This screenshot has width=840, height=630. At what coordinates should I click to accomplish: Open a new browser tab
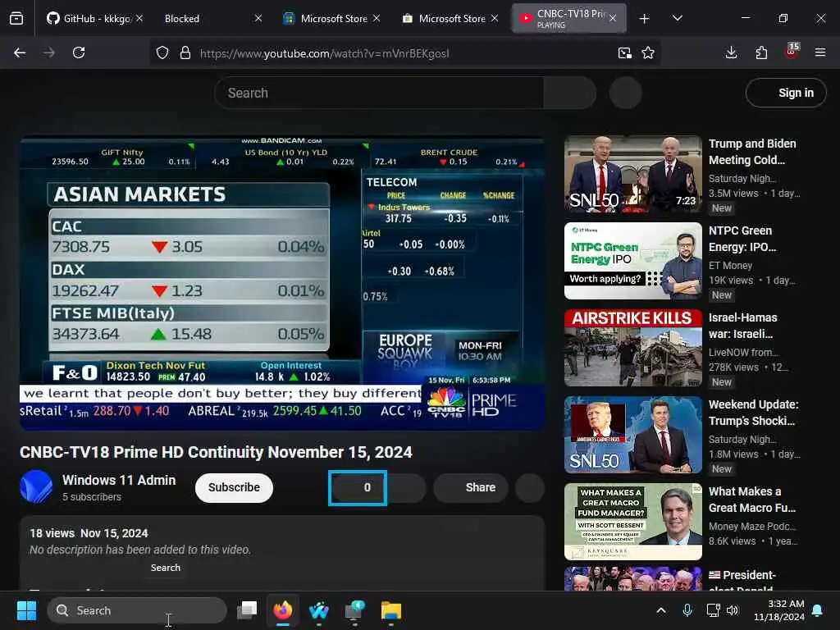(644, 19)
